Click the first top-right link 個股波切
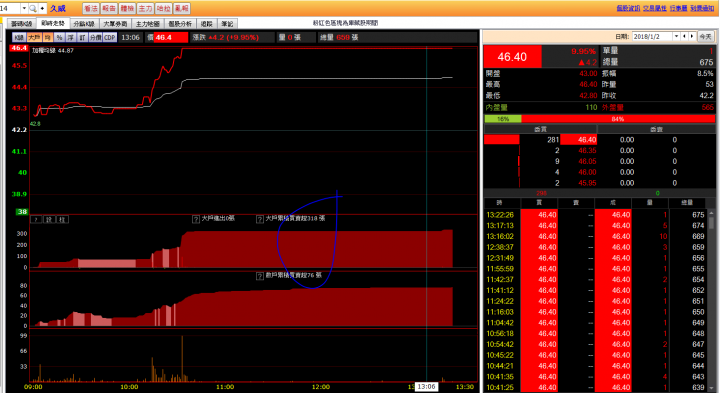The height and width of the screenshot is (393, 720). [628, 8]
